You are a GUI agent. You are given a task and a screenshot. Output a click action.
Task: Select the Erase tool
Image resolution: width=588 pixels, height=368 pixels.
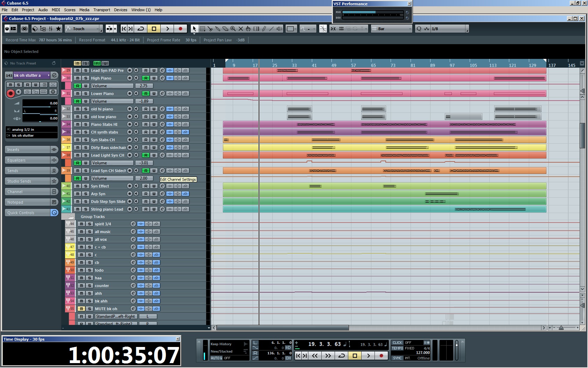(x=225, y=29)
